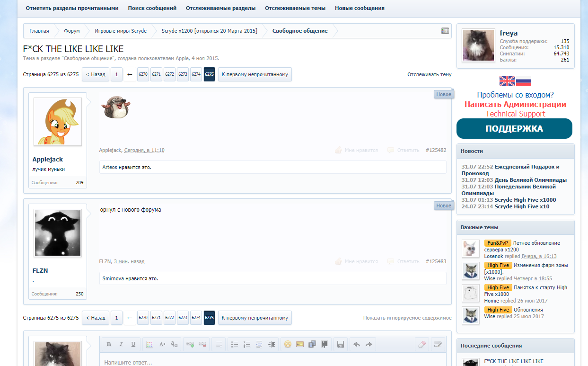Open 'Отслеживаемые темы' menu item
Viewport: 588px width, 366px height.
(x=295, y=8)
